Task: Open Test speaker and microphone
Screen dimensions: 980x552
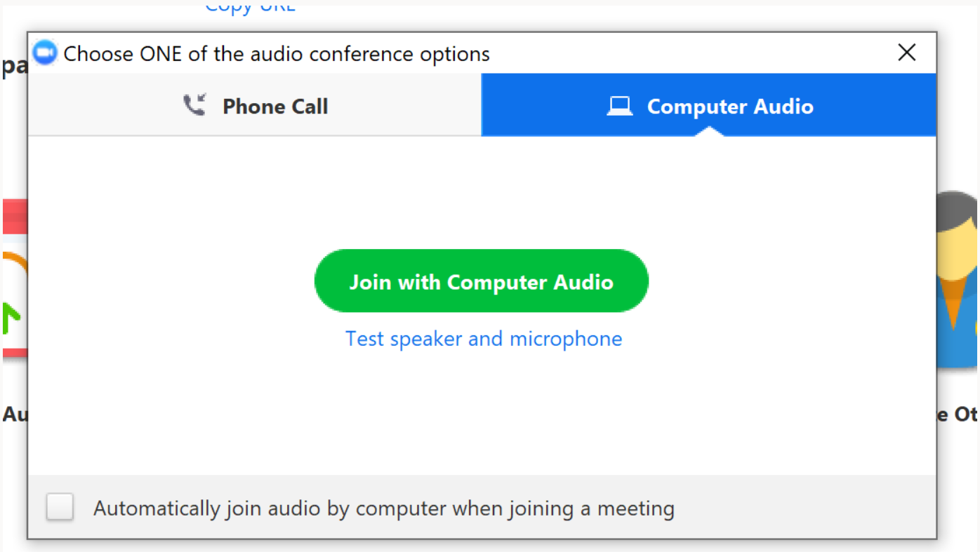Action: pyautogui.click(x=484, y=339)
